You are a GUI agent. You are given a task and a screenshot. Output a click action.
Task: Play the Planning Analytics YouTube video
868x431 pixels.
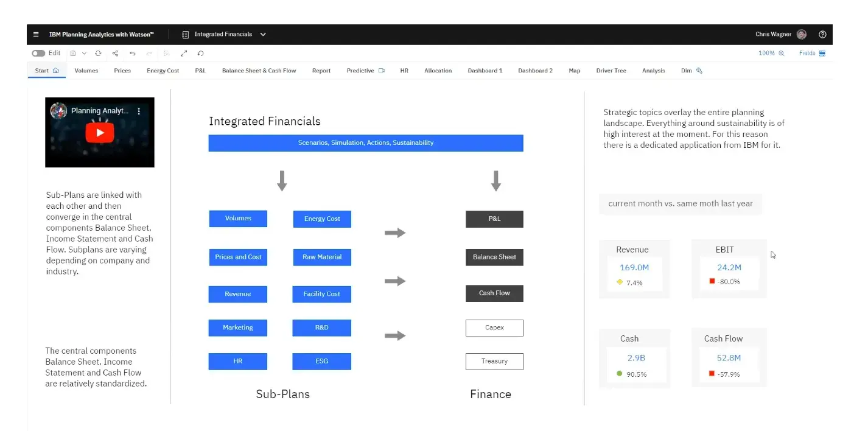(x=99, y=132)
